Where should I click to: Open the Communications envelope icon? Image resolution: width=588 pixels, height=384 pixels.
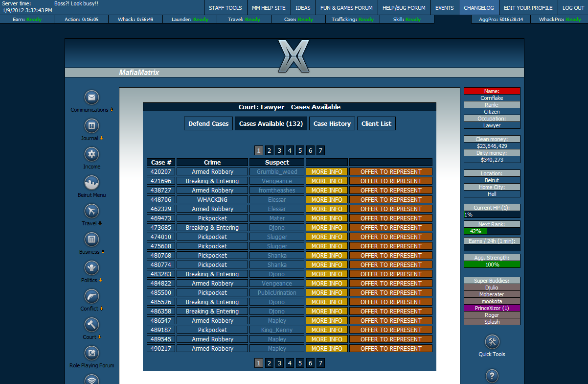click(91, 97)
